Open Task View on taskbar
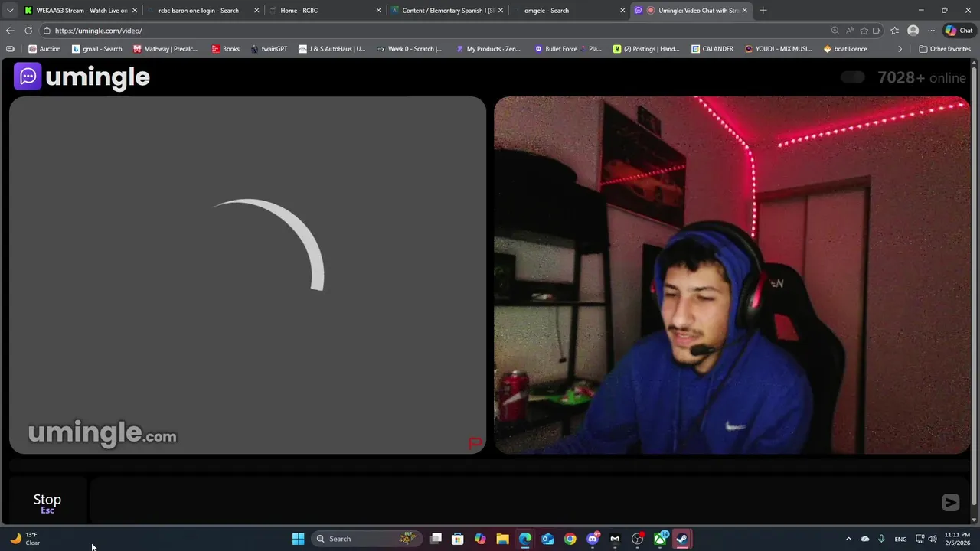Screen dimensions: 980x551 click(436, 539)
